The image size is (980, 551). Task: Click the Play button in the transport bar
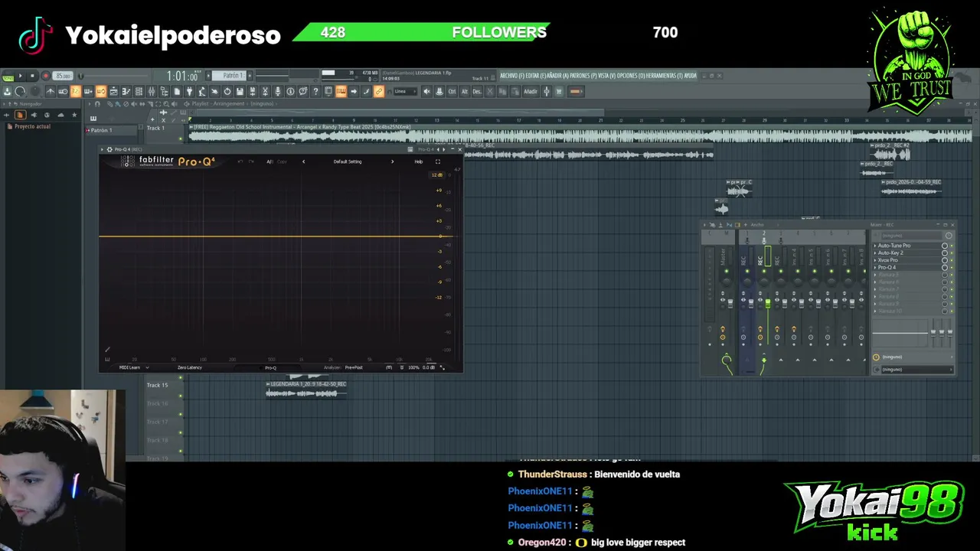tap(21, 76)
